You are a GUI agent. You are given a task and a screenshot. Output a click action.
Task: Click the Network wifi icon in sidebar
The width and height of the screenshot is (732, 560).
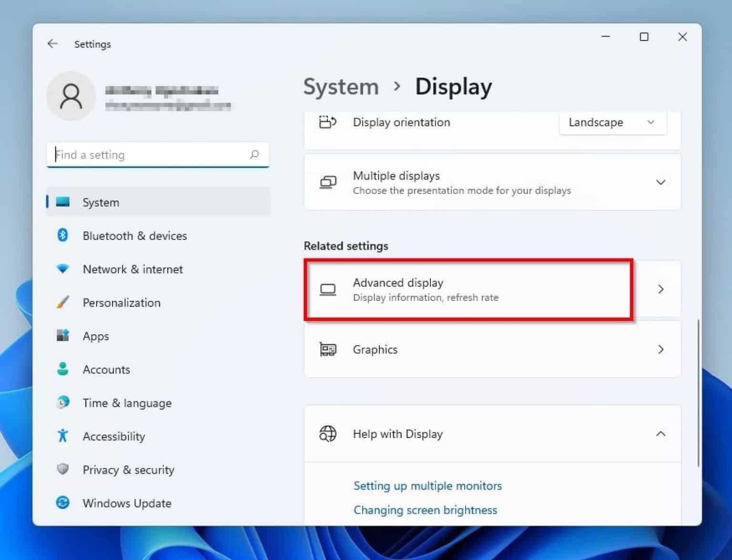coord(63,269)
